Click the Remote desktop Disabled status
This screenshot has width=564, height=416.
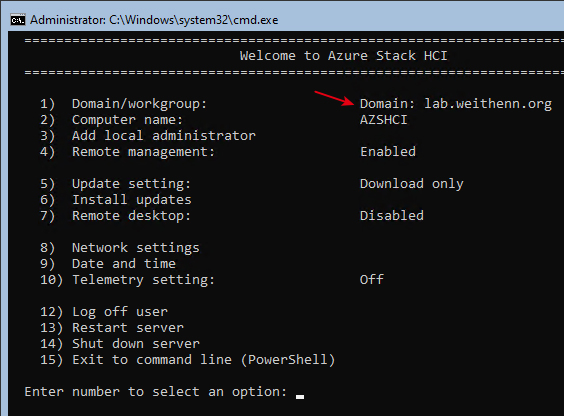click(392, 215)
